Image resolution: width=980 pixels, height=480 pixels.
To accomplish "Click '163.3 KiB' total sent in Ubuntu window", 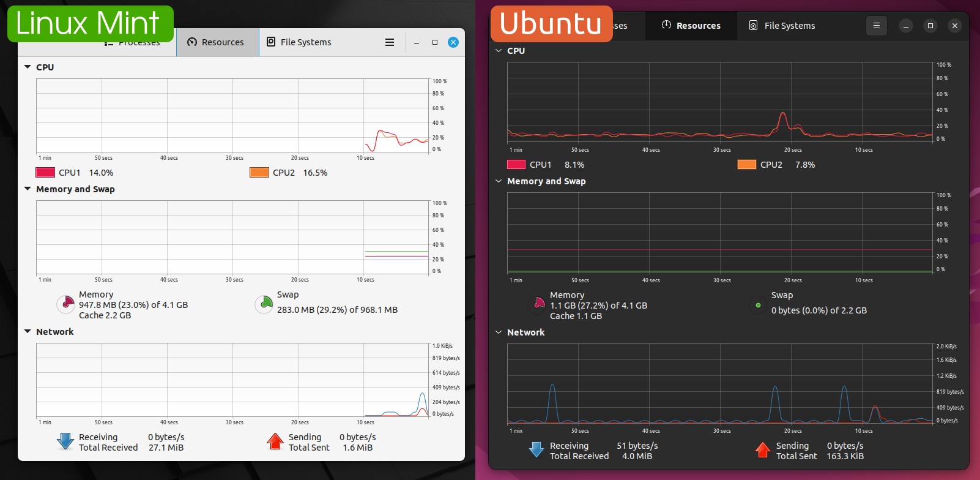I will click(845, 456).
